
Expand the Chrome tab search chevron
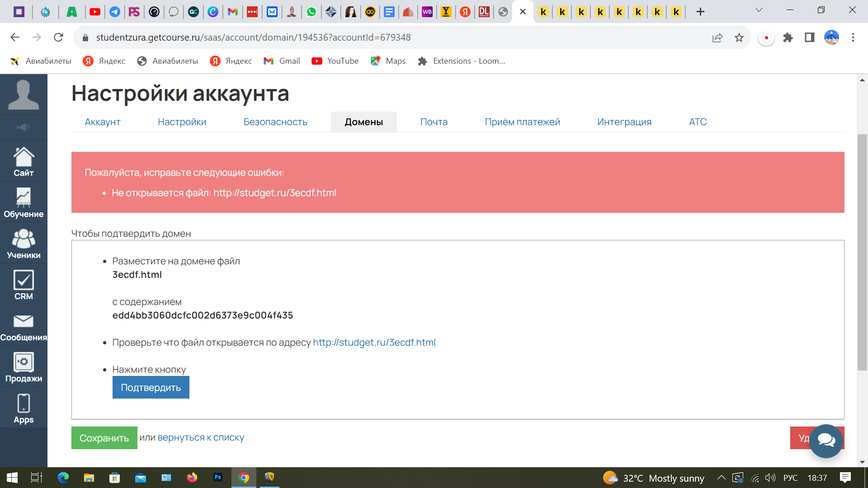tap(759, 10)
